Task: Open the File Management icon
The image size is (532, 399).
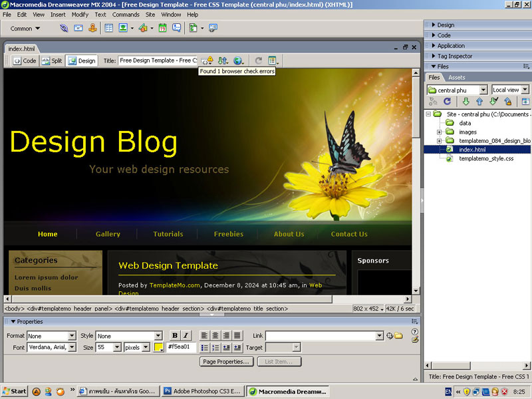Action: tap(223, 61)
